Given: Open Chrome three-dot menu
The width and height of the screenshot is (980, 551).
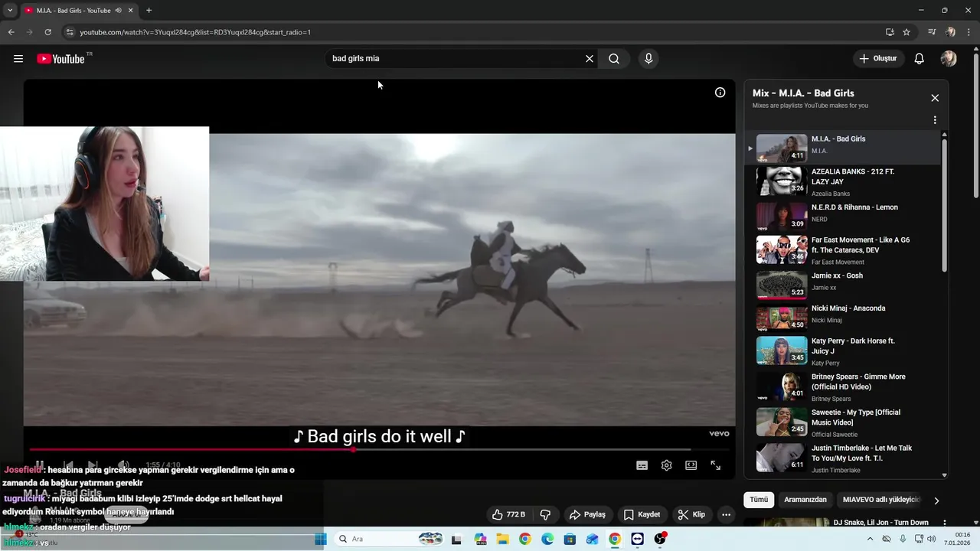Looking at the screenshot, I should pyautogui.click(x=969, y=32).
